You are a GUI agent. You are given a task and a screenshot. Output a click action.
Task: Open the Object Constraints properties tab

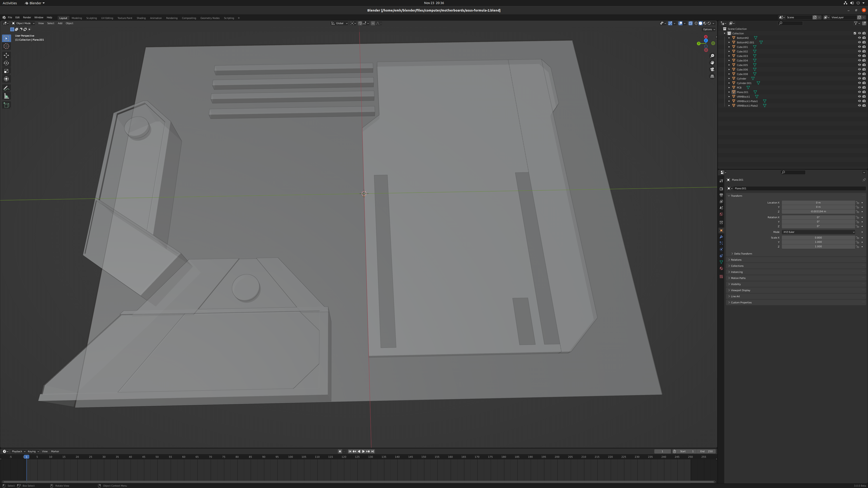click(721, 256)
